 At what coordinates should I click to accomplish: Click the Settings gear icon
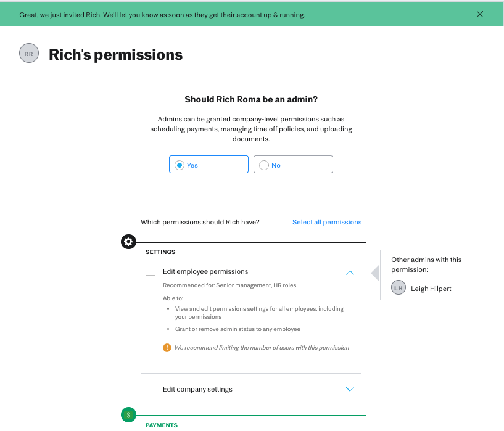pyautogui.click(x=128, y=242)
